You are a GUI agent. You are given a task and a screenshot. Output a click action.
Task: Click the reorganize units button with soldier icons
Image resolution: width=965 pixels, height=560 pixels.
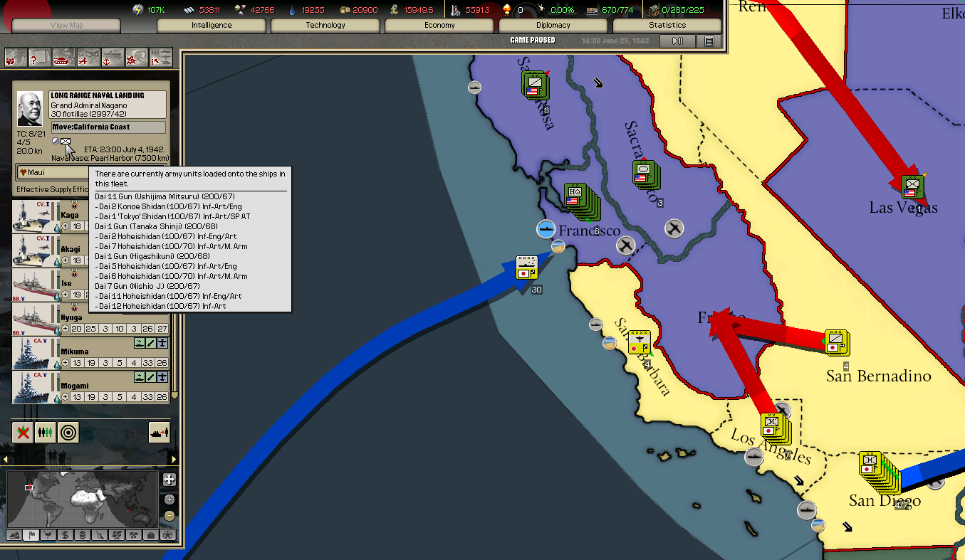click(x=46, y=432)
